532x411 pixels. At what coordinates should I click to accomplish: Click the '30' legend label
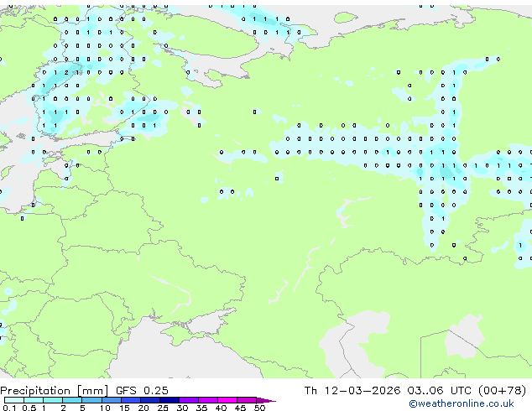182,408
